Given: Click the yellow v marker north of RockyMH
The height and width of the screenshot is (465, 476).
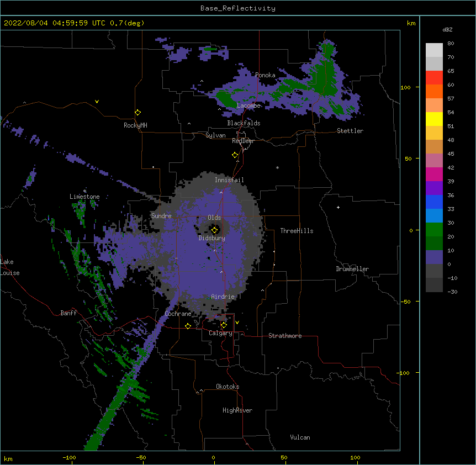Looking at the screenshot, I should tap(97, 102).
